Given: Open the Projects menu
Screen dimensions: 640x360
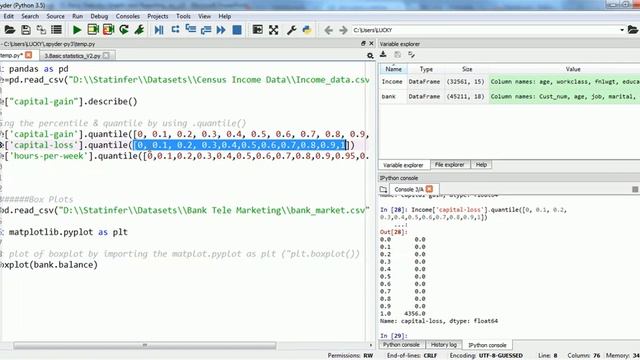Looking at the screenshot, I should 158,16.
